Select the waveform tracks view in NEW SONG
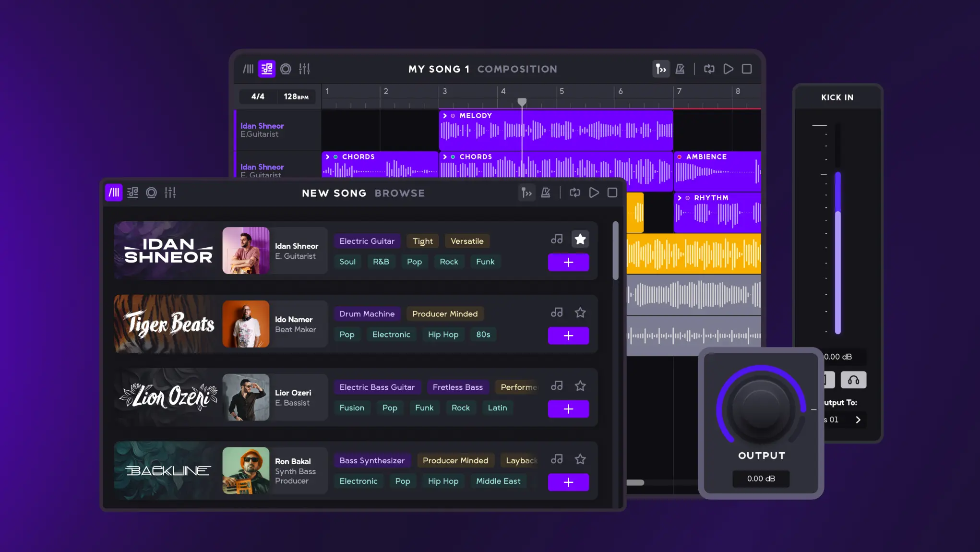980x552 pixels. coord(114,192)
